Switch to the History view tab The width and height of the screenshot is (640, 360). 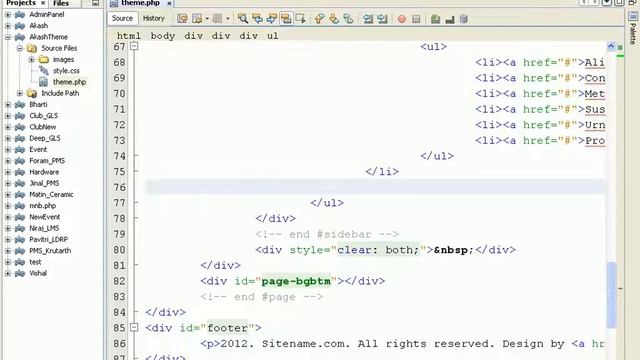[x=153, y=18]
